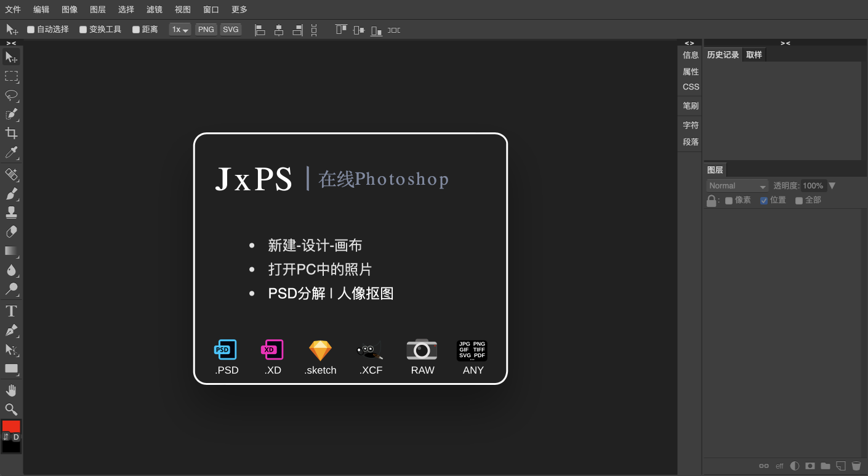This screenshot has width=868, height=476.
Task: Pick the Eyedropper tool
Action: click(11, 153)
